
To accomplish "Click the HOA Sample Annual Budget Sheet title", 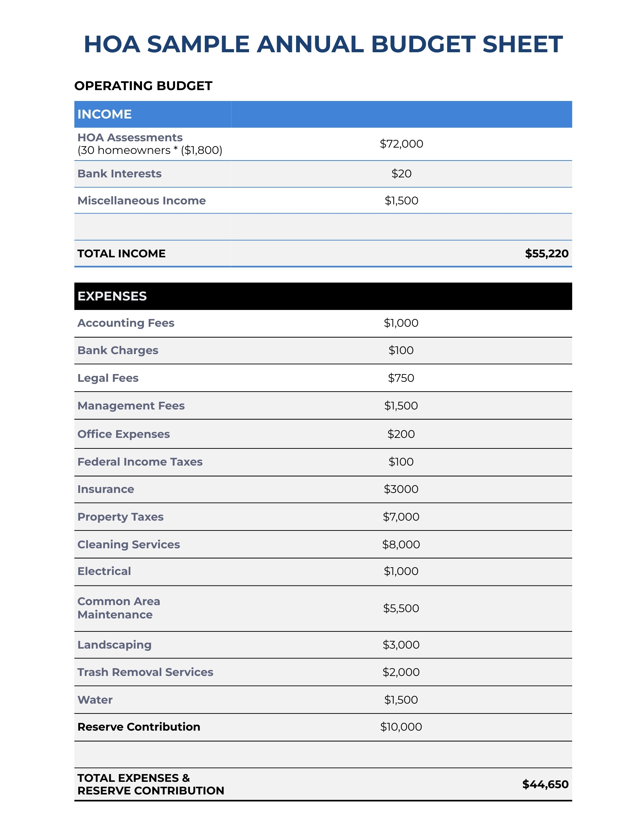I will click(x=323, y=44).
